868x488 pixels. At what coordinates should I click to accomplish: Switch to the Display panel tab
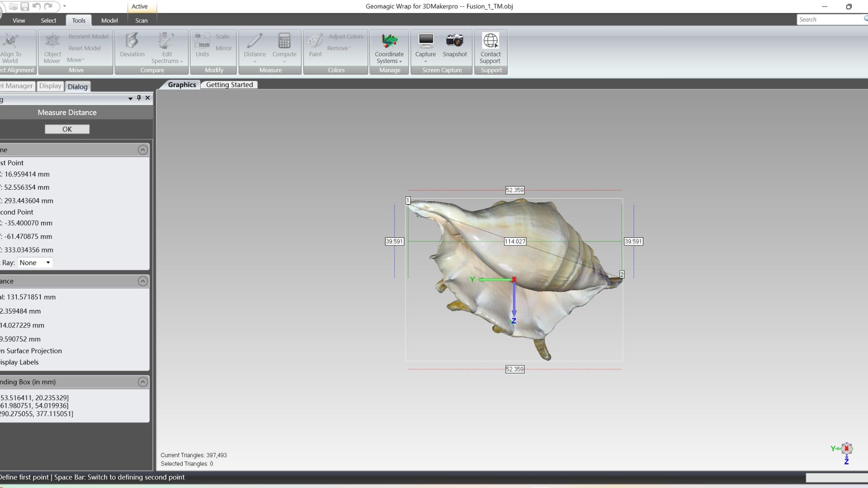[x=50, y=86]
